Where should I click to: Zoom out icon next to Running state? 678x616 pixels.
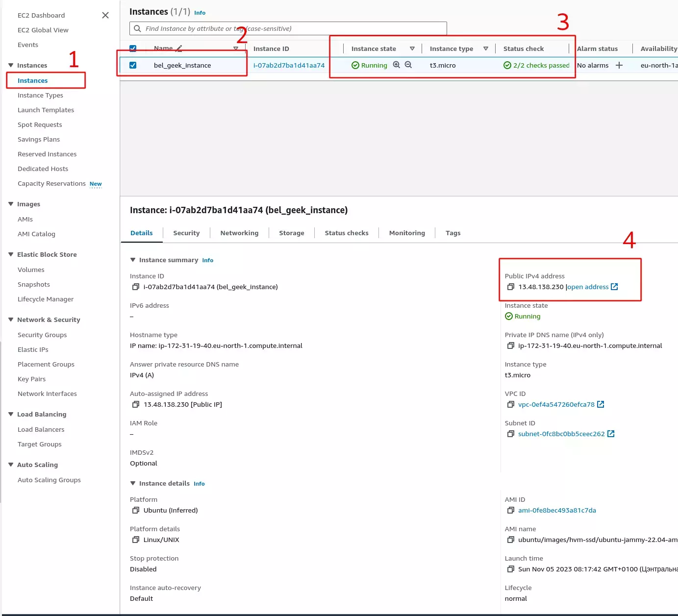pos(408,65)
